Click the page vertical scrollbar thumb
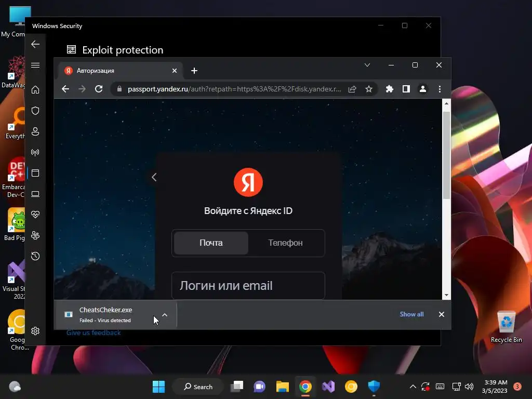 pos(446,155)
